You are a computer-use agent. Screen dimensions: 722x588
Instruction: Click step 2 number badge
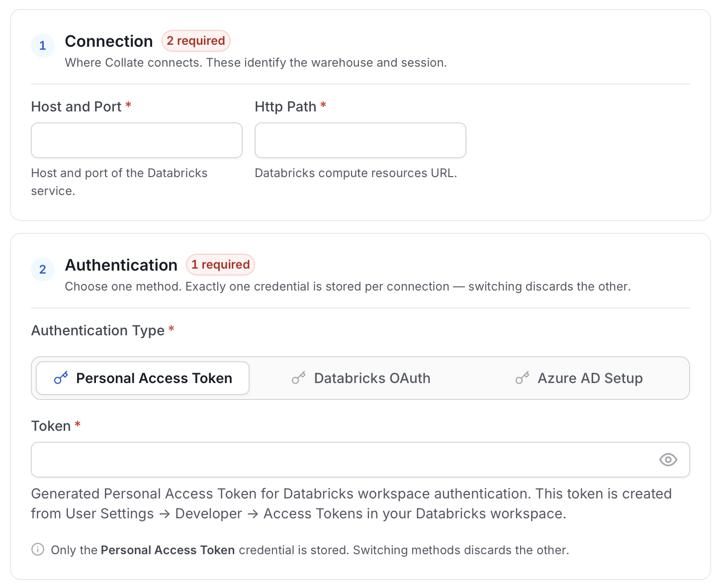coord(43,270)
